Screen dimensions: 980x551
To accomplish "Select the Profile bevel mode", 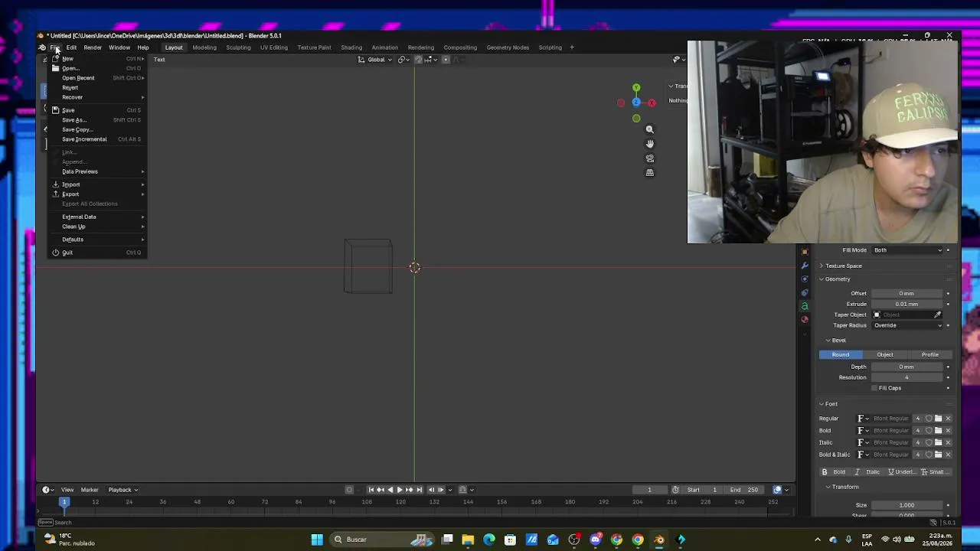I will 930,354.
